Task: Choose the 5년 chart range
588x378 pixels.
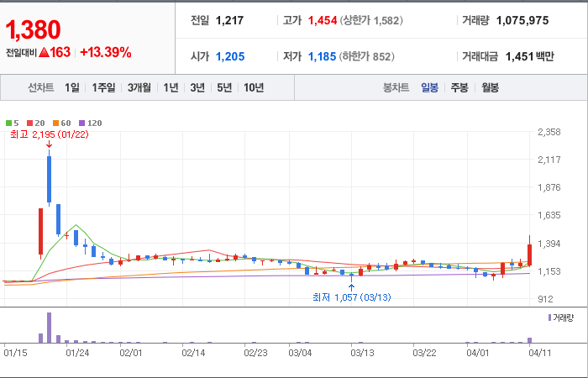Action: [224, 87]
